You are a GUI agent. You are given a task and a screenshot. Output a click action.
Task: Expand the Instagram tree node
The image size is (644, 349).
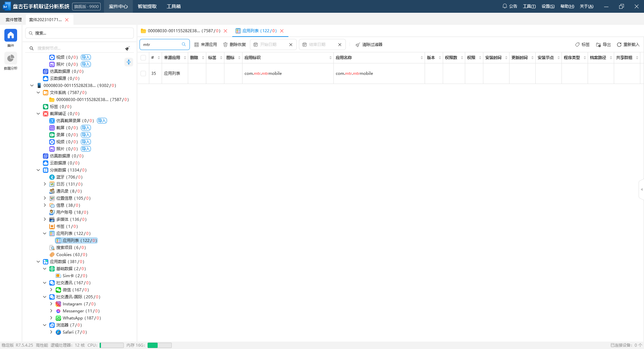51,304
